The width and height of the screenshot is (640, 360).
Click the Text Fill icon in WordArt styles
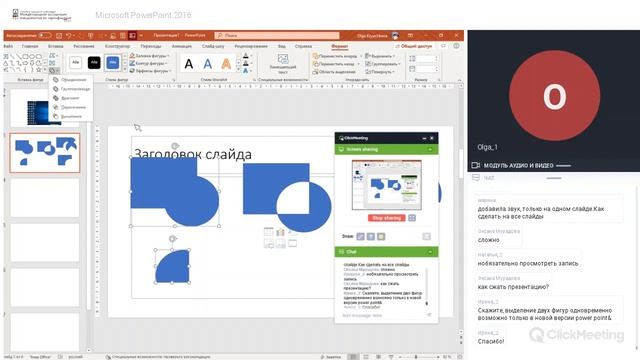click(246, 56)
